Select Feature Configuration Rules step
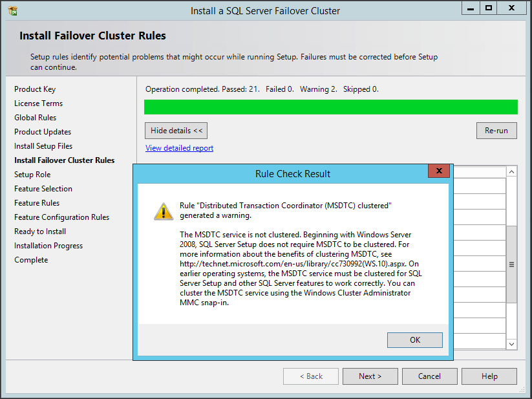532x399 pixels. point(62,217)
